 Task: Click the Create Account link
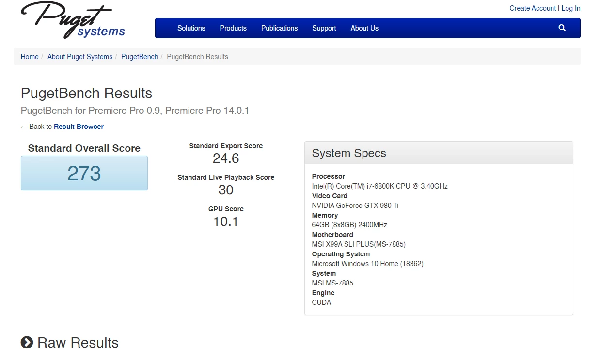[533, 8]
